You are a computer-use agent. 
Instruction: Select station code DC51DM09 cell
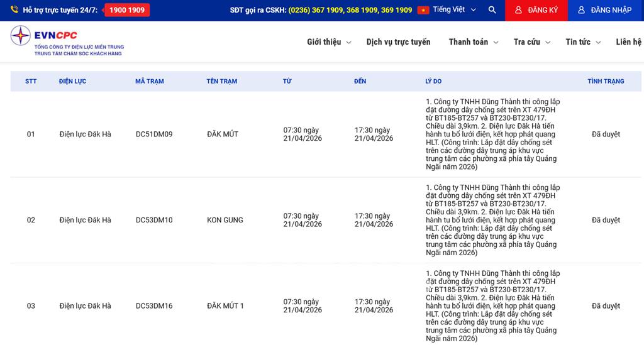point(153,134)
